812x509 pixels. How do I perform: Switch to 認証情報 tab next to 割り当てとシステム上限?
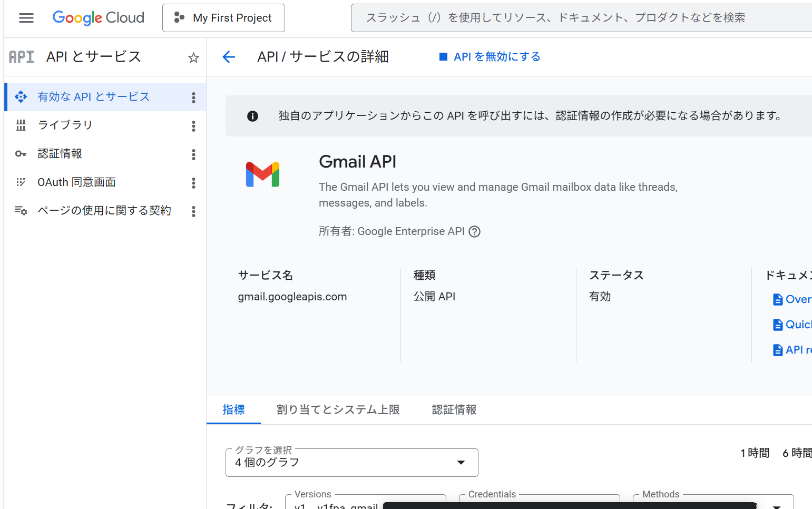(x=454, y=410)
